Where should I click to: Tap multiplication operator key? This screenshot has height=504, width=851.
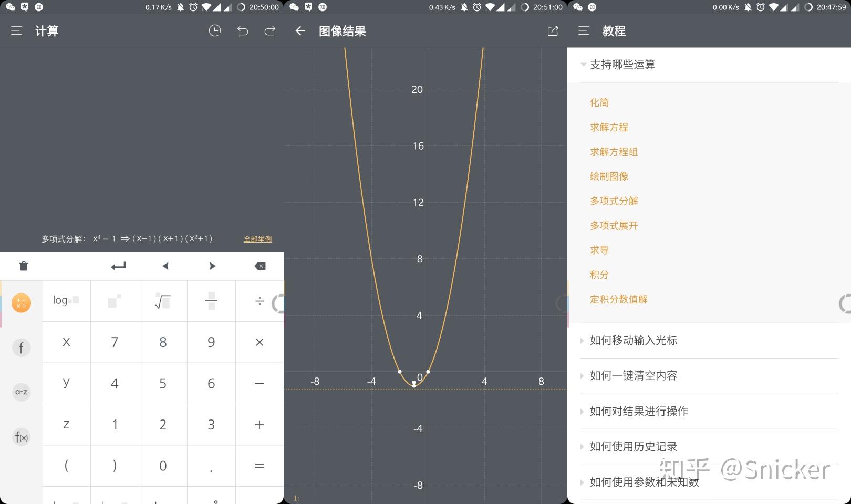coord(260,342)
